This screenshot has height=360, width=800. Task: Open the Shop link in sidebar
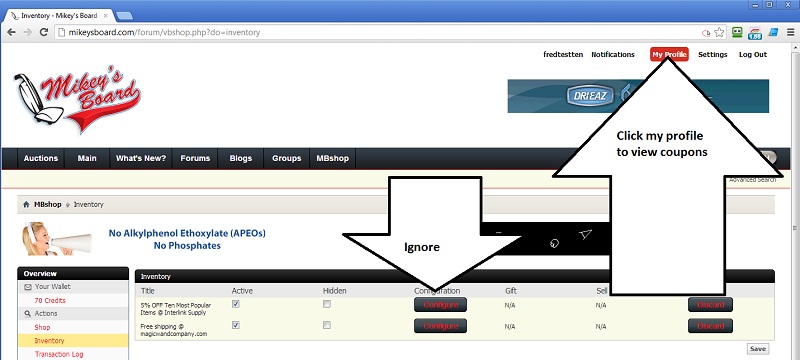coord(42,327)
